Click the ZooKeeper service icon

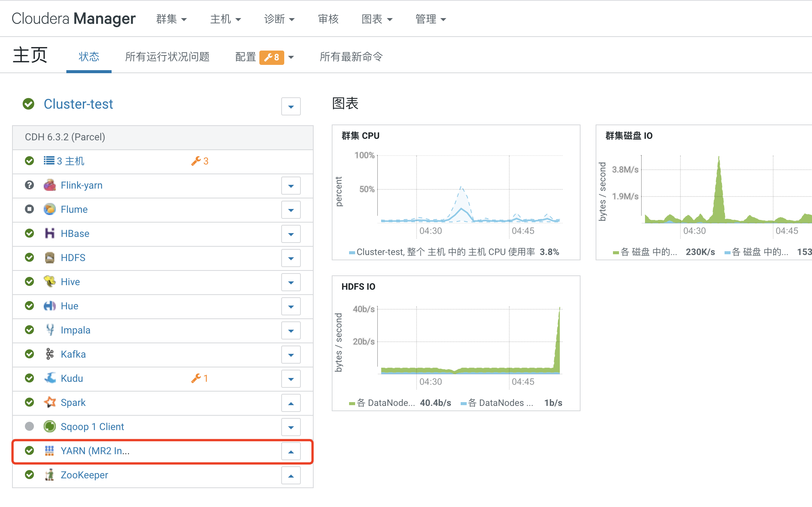49,475
